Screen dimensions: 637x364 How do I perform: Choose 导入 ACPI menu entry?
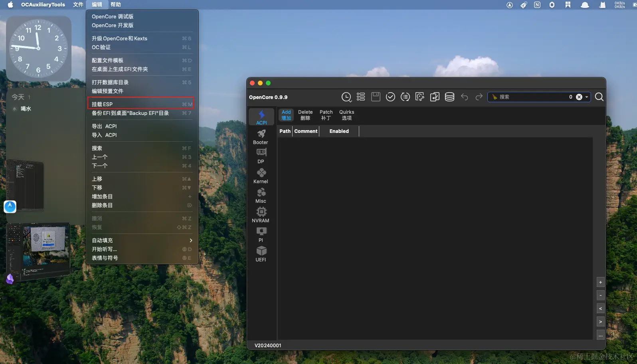142,135
